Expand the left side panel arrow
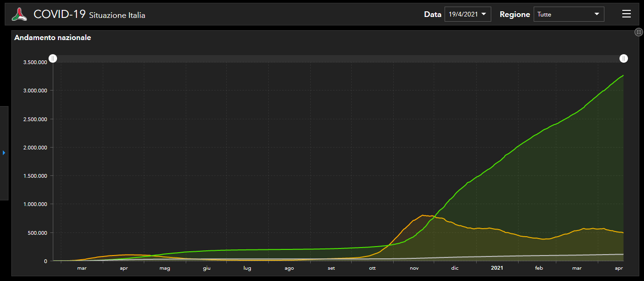 (x=4, y=153)
